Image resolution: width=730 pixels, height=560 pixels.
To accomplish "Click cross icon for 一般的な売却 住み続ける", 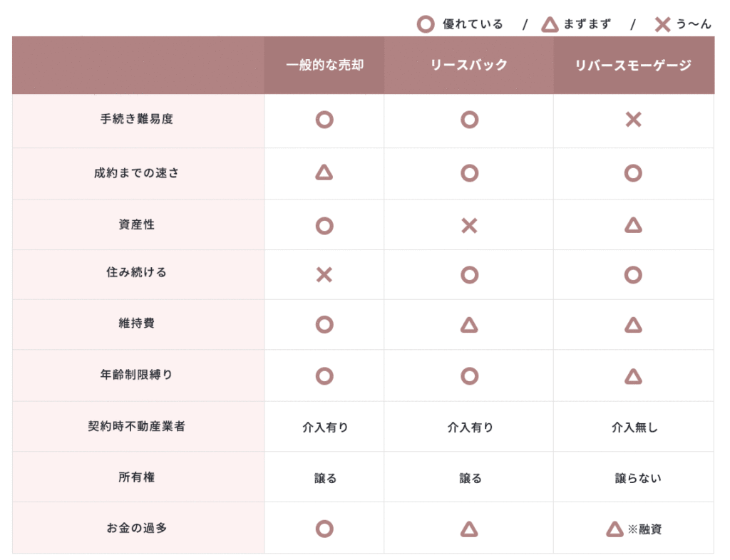I will click(x=324, y=274).
